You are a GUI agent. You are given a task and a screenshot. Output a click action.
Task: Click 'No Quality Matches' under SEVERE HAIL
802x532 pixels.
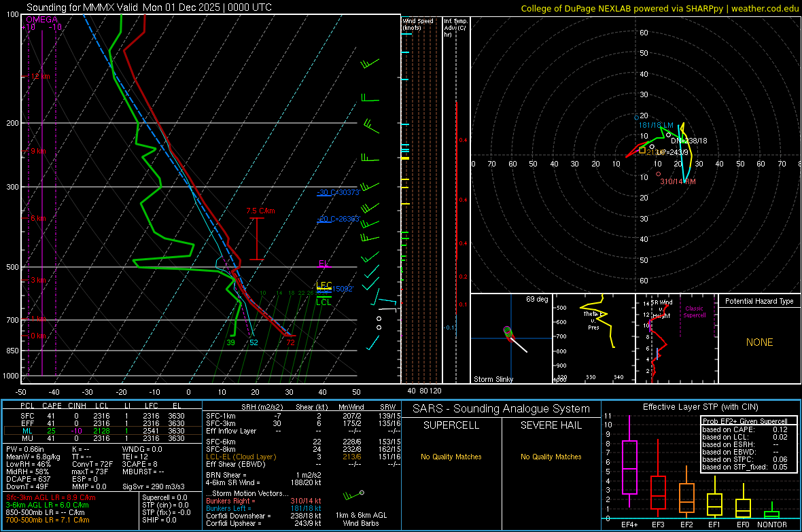[x=551, y=457]
